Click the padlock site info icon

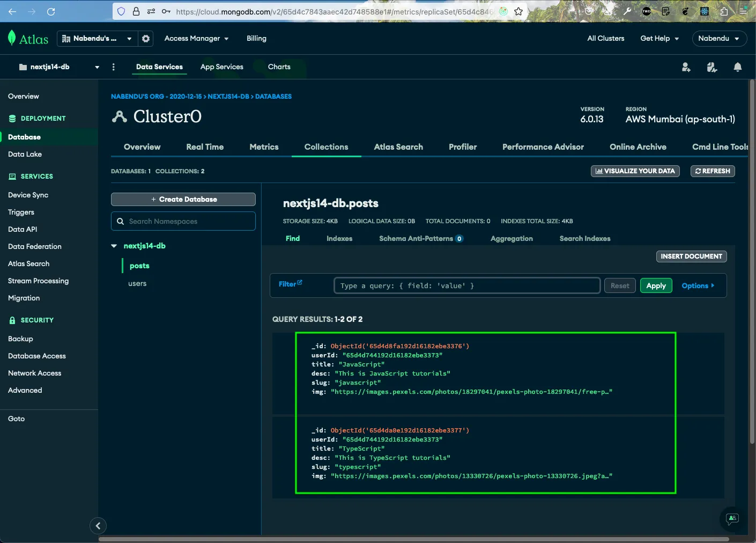(x=136, y=11)
